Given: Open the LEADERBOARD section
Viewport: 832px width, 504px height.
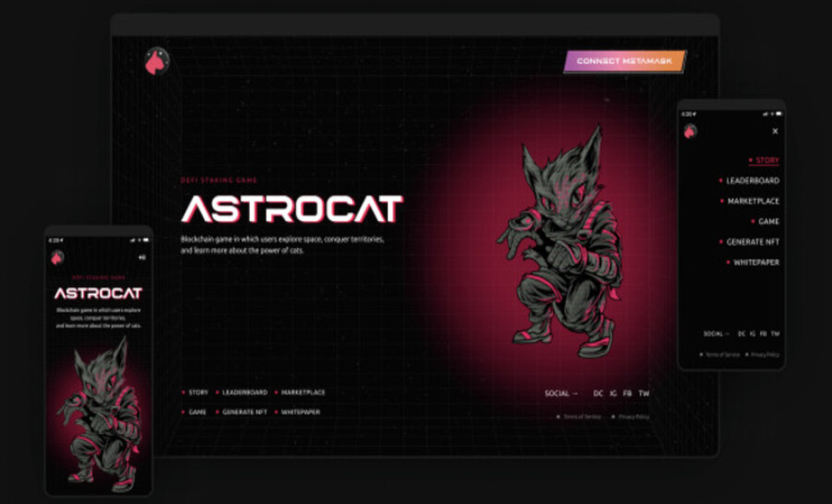Looking at the screenshot, I should click(245, 391).
